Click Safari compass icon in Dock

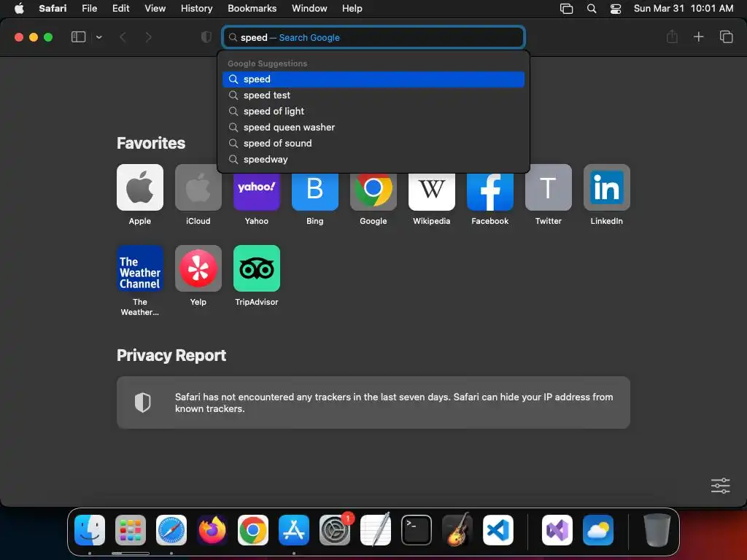[x=171, y=529]
